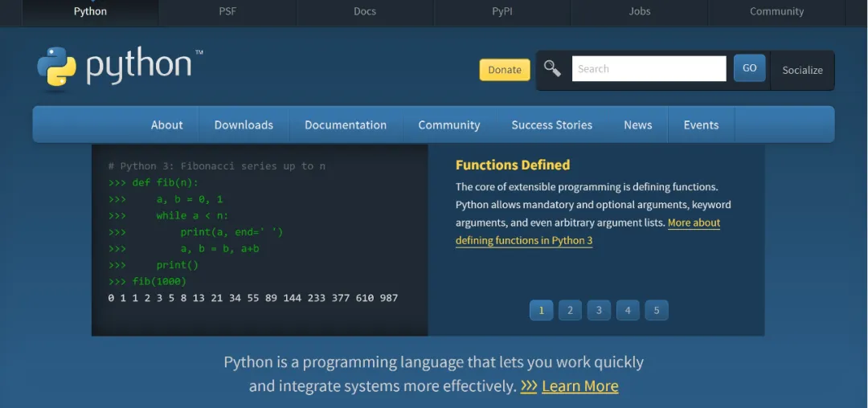
Task: Open the Python top-bar tab
Action: click(90, 11)
